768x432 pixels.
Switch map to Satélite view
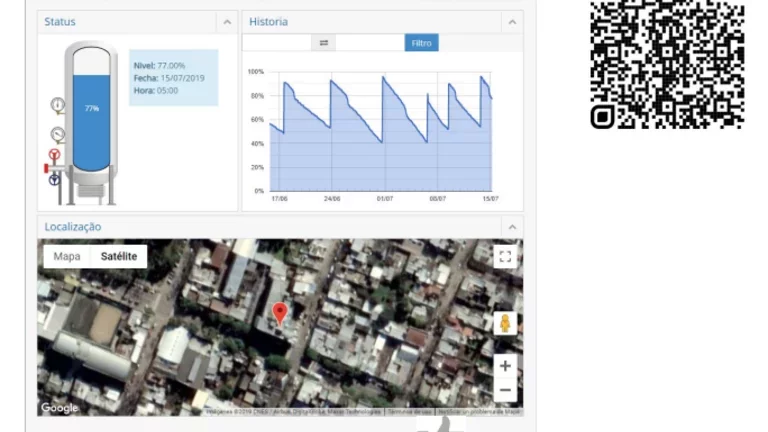119,257
